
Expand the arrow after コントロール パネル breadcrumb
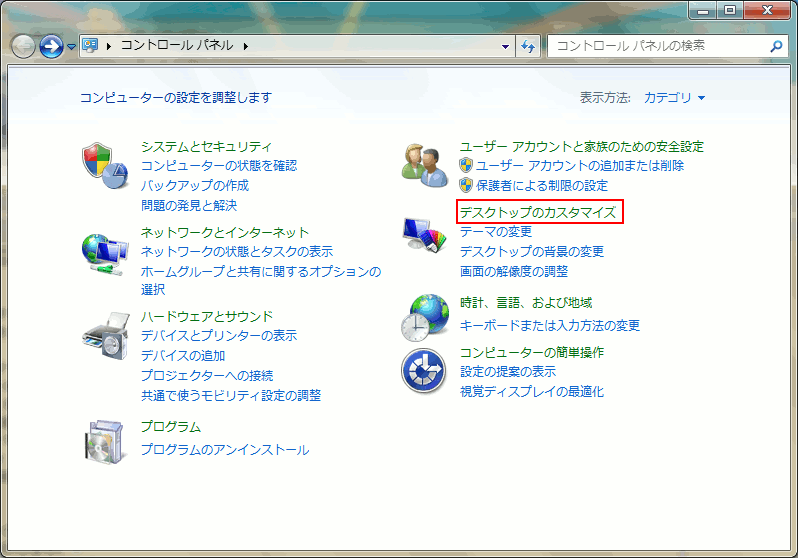(244, 46)
